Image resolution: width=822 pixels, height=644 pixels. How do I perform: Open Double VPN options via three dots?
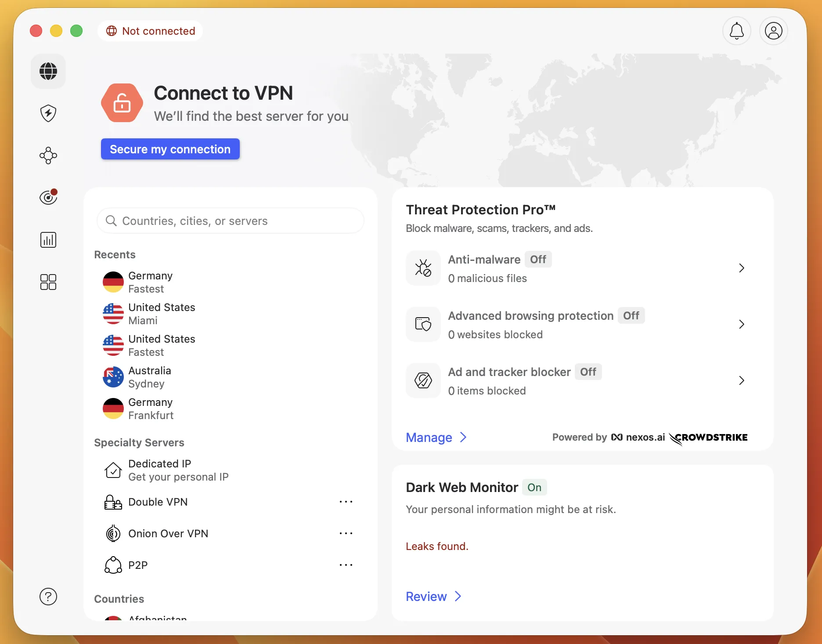[346, 502]
